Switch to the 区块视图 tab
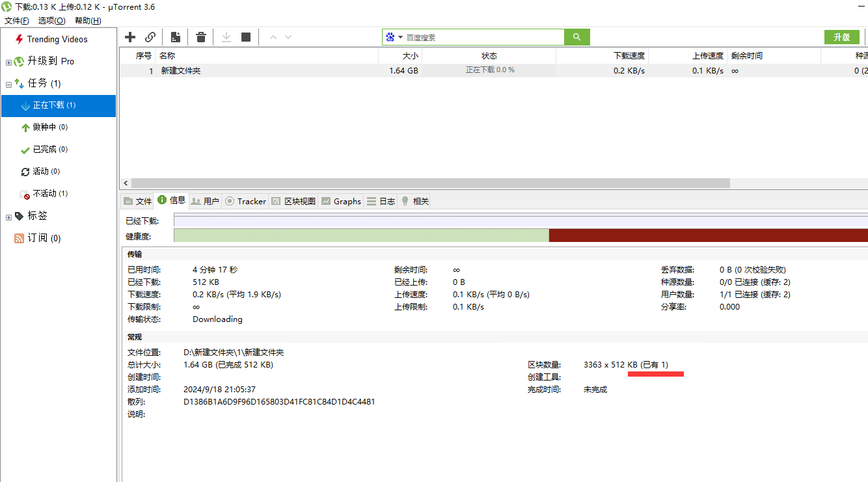Screen dimensions: 868x482 (x=293, y=201)
